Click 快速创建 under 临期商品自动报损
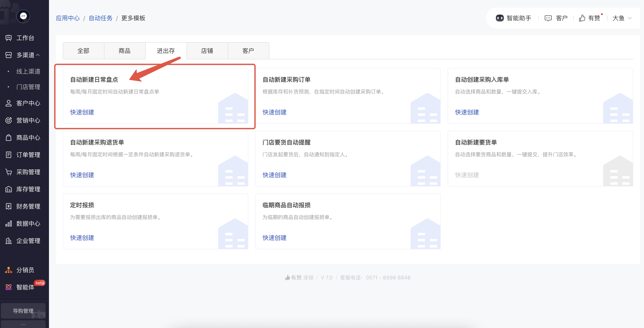Image resolution: width=644 pixels, height=328 pixels. [x=274, y=238]
